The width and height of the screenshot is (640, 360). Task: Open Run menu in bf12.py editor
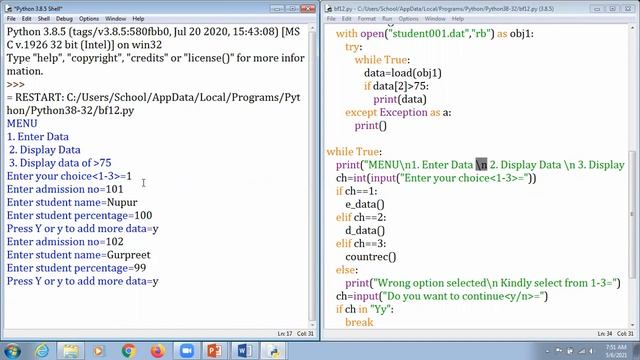pos(387,19)
